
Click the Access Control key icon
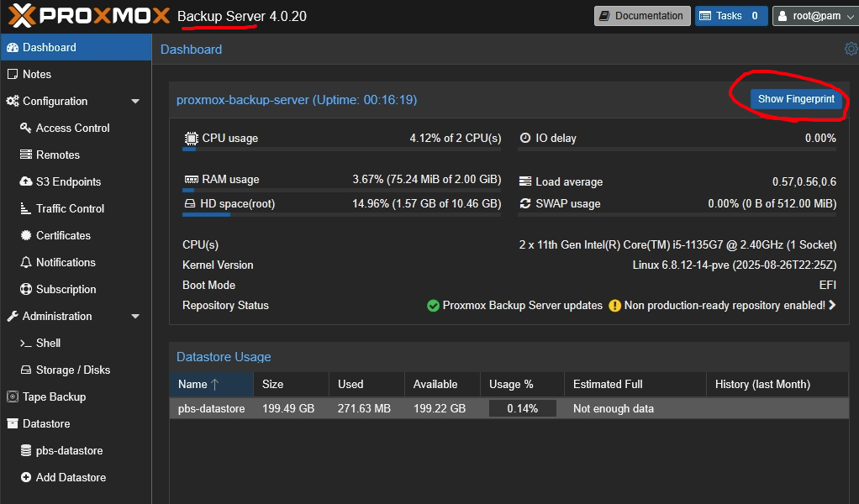(x=26, y=129)
